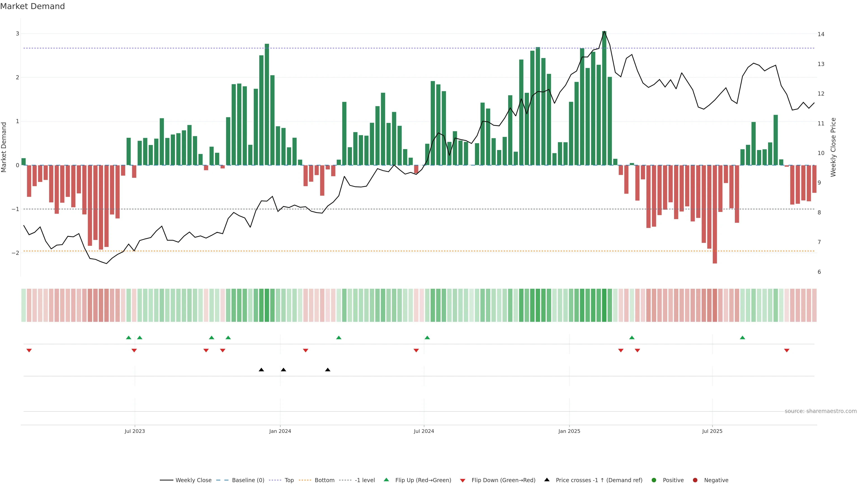The height and width of the screenshot is (488, 868).
Task: Click the last green flip-up marker
Action: click(x=742, y=338)
